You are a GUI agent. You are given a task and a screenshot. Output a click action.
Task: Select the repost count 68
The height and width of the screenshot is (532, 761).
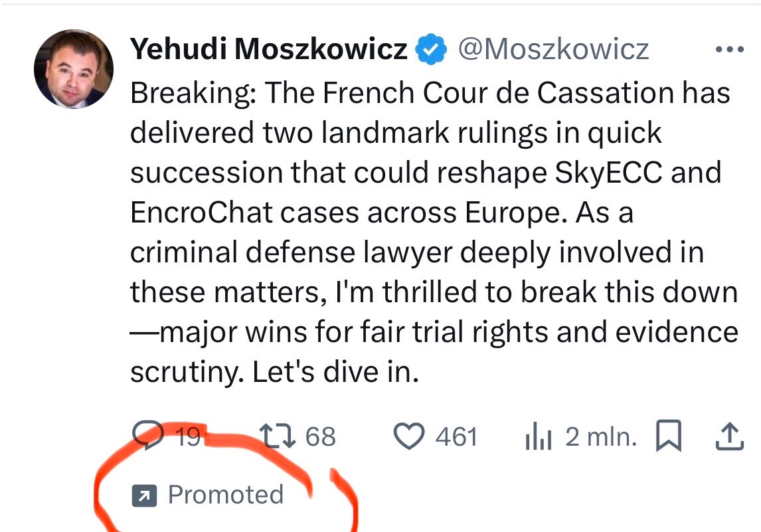click(x=321, y=436)
